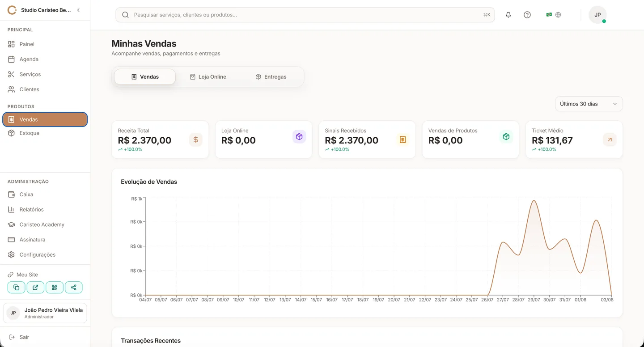The width and height of the screenshot is (644, 347).
Task: Select Vendas in the sidebar
Action: coord(45,119)
